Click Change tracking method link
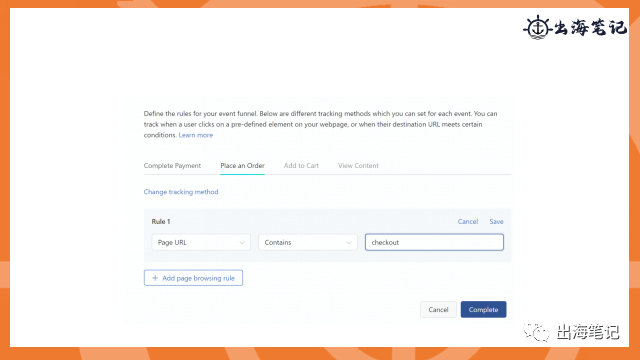This screenshot has height=360, width=640. pos(181,192)
